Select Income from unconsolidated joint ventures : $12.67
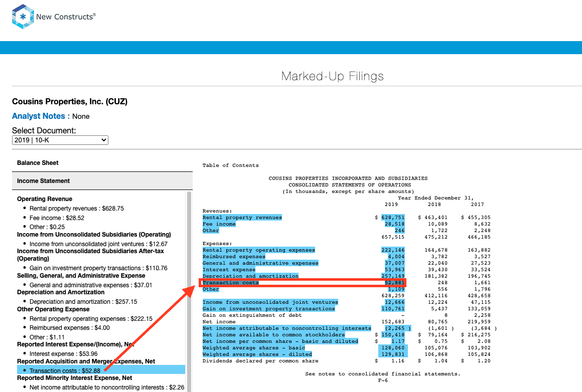This screenshot has height=392, width=582. pyautogui.click(x=98, y=244)
